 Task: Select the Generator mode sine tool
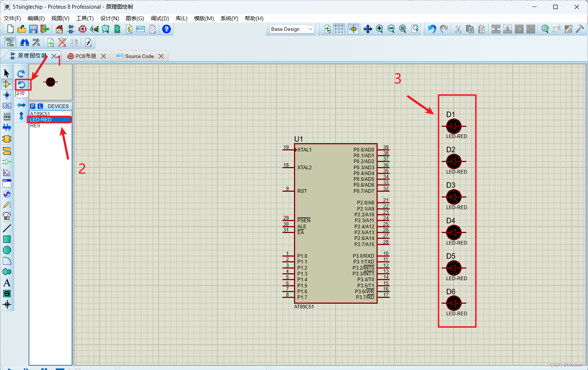tap(7, 194)
